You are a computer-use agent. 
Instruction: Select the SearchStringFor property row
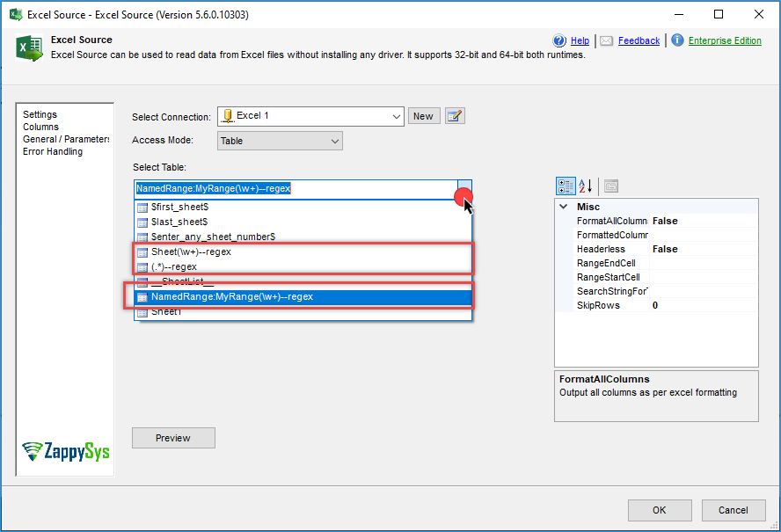point(656,291)
